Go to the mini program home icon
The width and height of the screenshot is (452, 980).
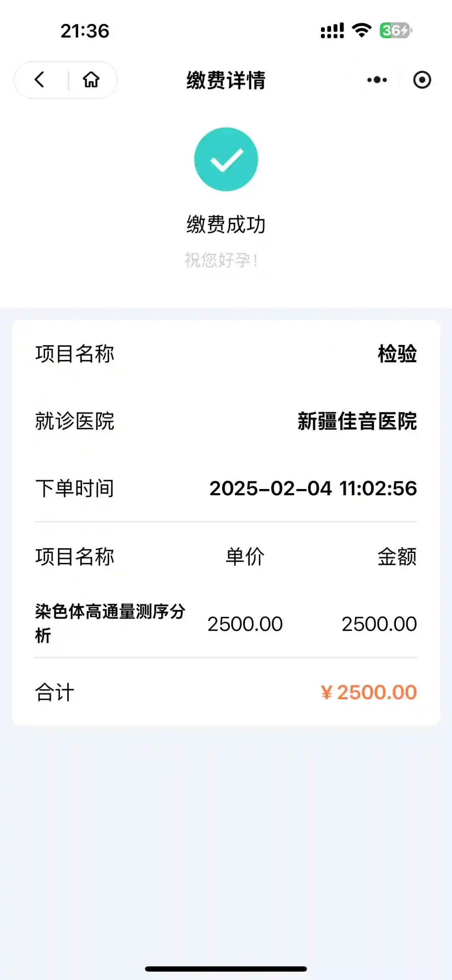[x=91, y=80]
